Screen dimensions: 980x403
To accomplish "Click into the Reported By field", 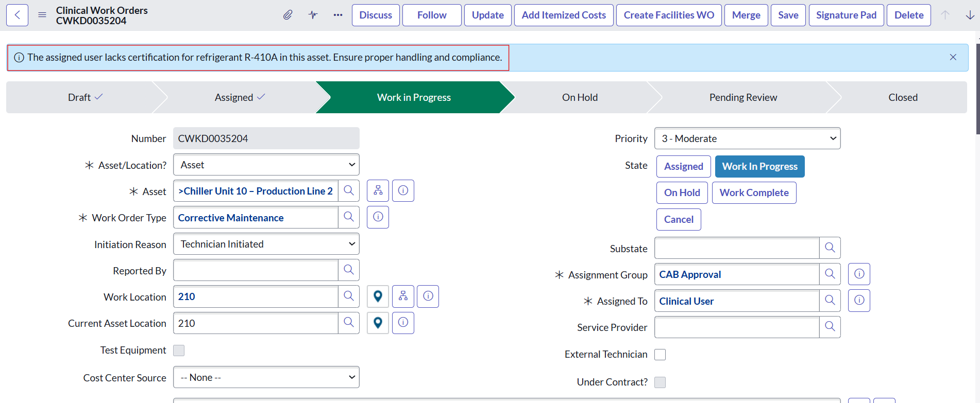I will [x=256, y=270].
